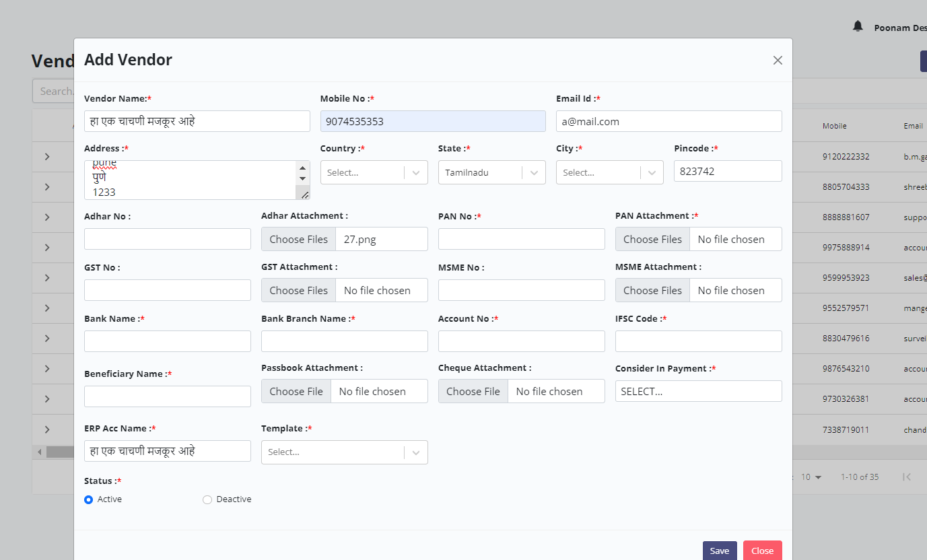
Task: Go to first page of vendor table
Action: [x=907, y=477]
